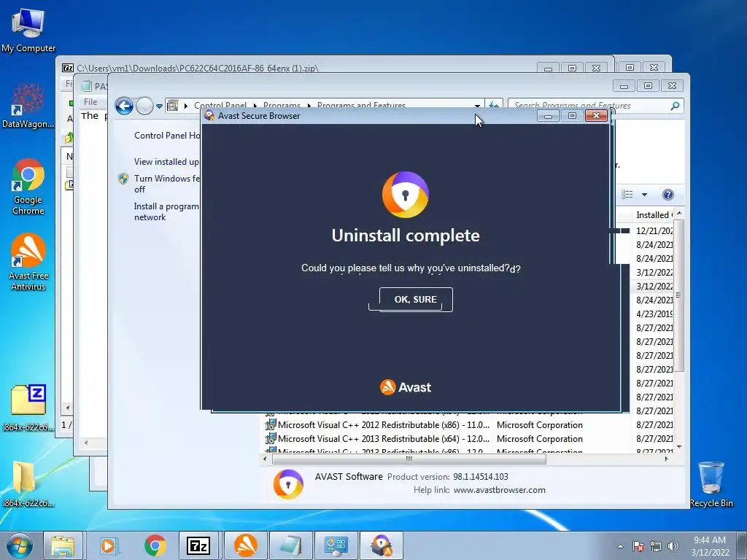Open Control Panel Home link
The image size is (747, 560).
[167, 136]
